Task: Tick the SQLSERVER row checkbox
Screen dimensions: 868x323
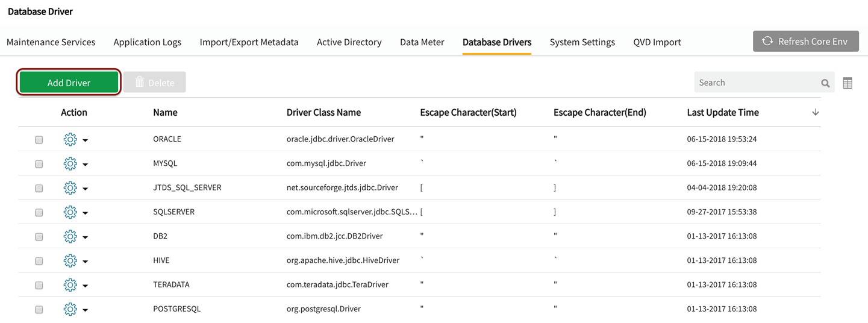Action: coord(39,212)
